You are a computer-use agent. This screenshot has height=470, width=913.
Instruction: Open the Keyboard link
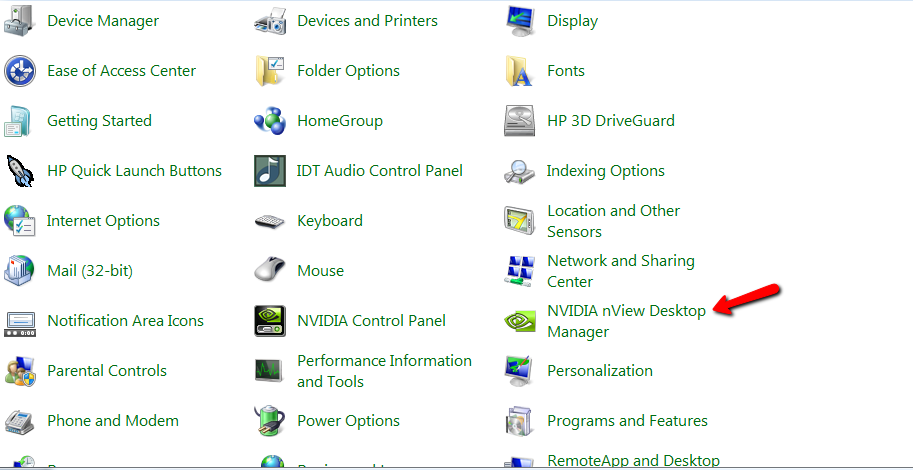[330, 221]
